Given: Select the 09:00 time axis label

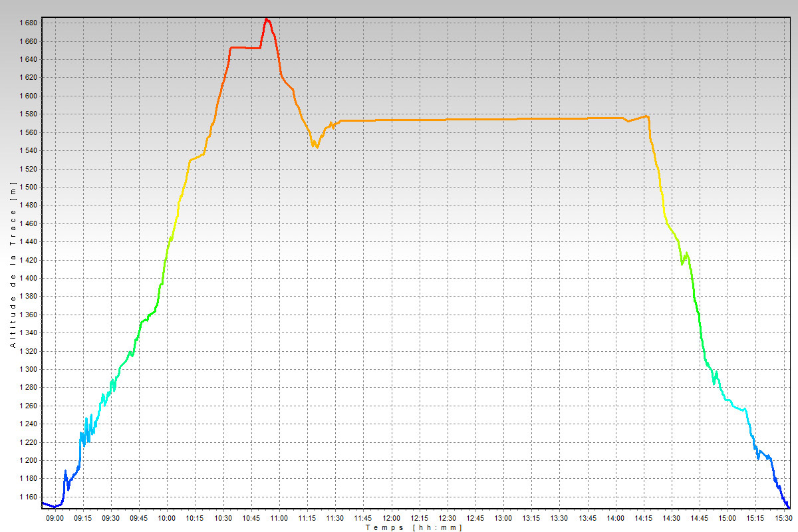Looking at the screenshot, I should 55,518.
